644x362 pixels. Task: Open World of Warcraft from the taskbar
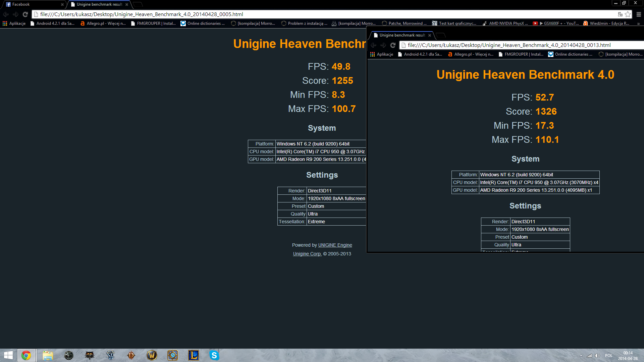(x=152, y=355)
